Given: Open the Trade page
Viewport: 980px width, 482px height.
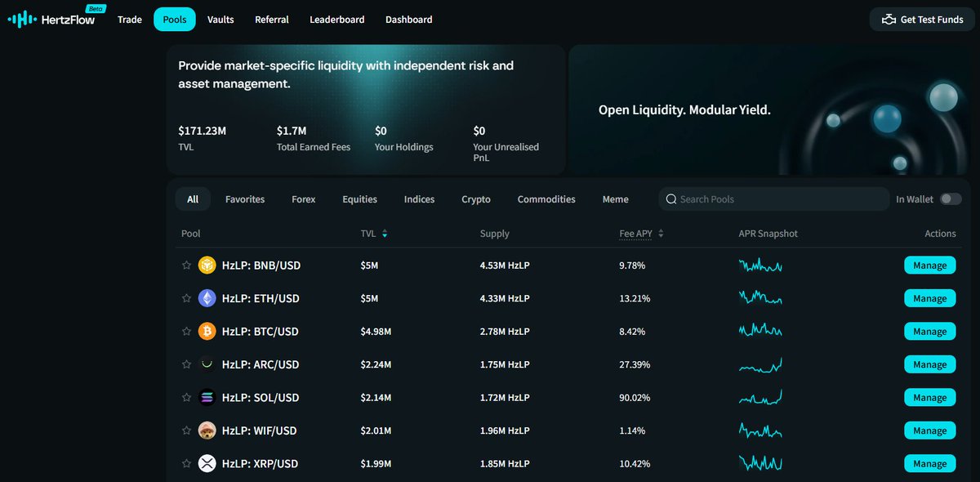Looking at the screenshot, I should [x=130, y=20].
